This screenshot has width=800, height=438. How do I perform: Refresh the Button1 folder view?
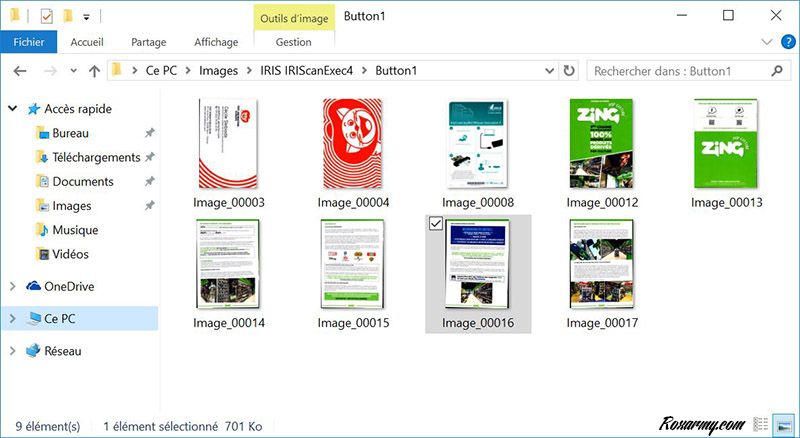[569, 71]
